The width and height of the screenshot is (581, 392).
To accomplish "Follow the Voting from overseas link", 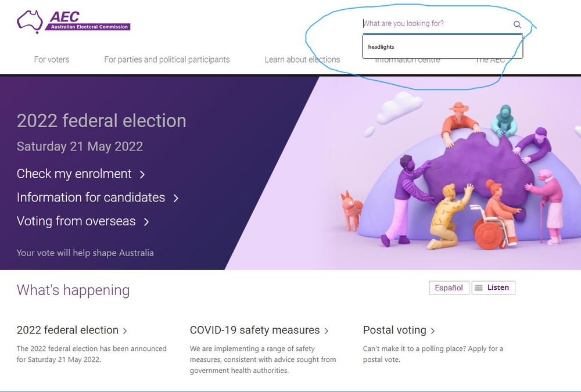I will (76, 221).
